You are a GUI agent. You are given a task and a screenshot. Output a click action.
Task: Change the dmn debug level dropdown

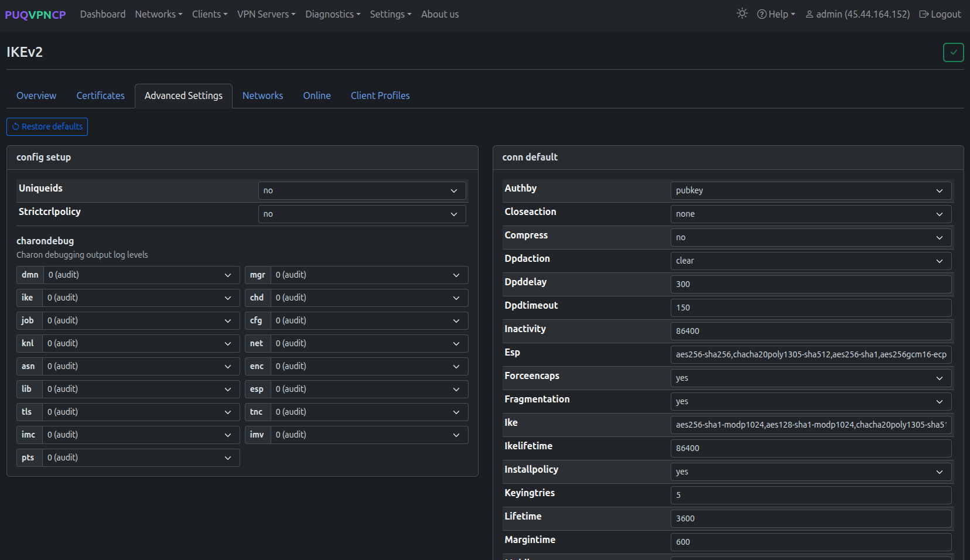click(141, 275)
